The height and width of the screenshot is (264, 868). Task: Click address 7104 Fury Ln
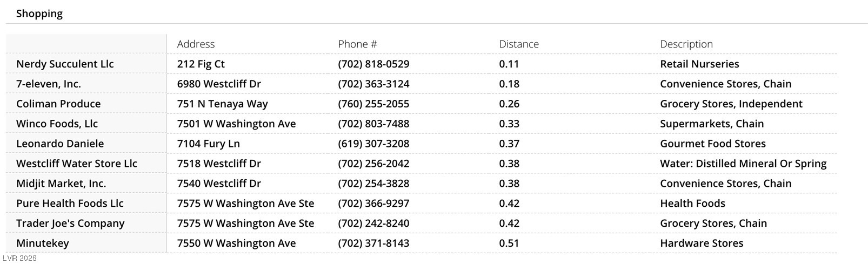pyautogui.click(x=208, y=144)
